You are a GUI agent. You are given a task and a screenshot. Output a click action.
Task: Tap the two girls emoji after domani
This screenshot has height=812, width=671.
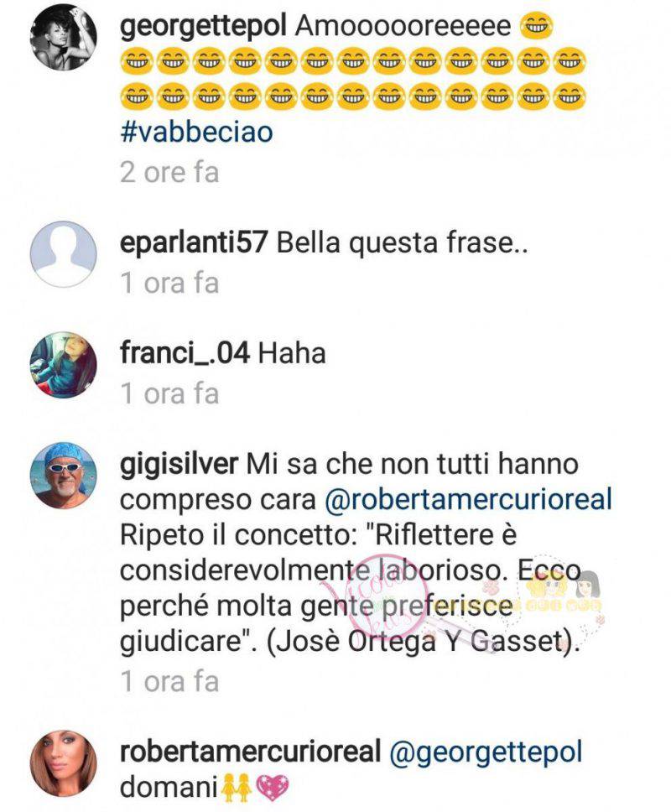coord(236,789)
